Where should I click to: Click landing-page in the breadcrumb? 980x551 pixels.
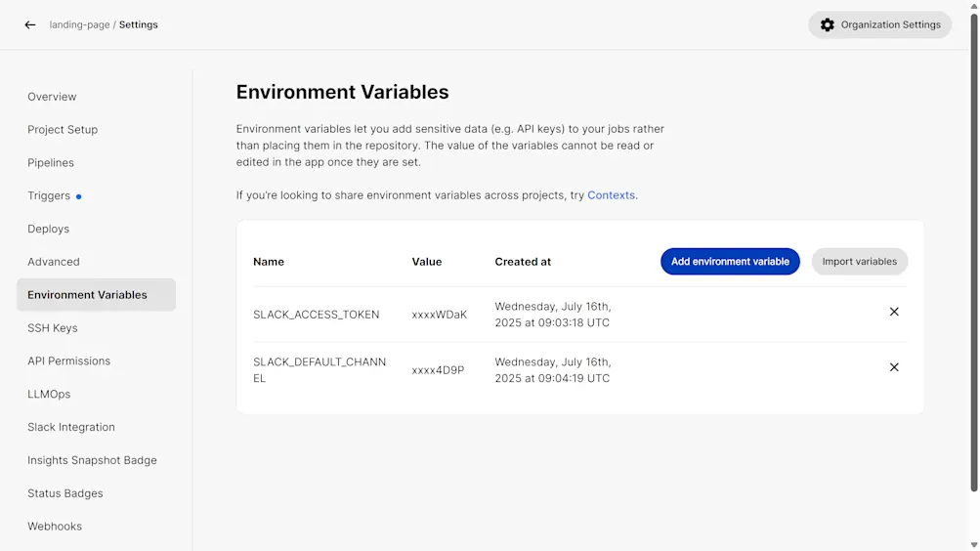coord(79,25)
